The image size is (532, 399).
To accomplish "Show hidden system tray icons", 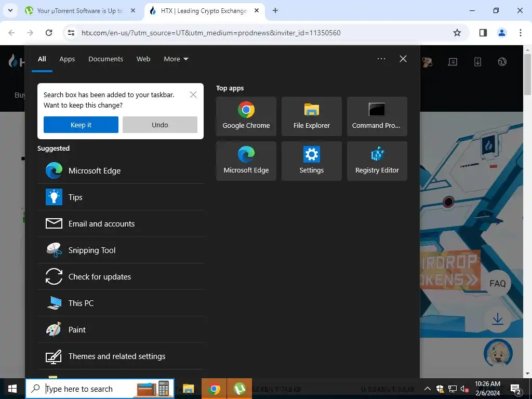I will point(428,389).
